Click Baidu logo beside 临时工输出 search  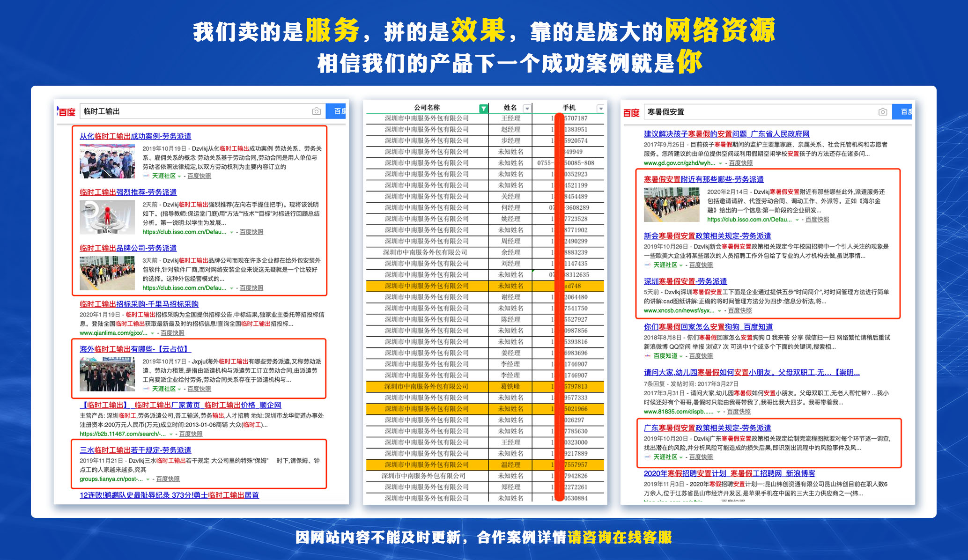pos(67,112)
